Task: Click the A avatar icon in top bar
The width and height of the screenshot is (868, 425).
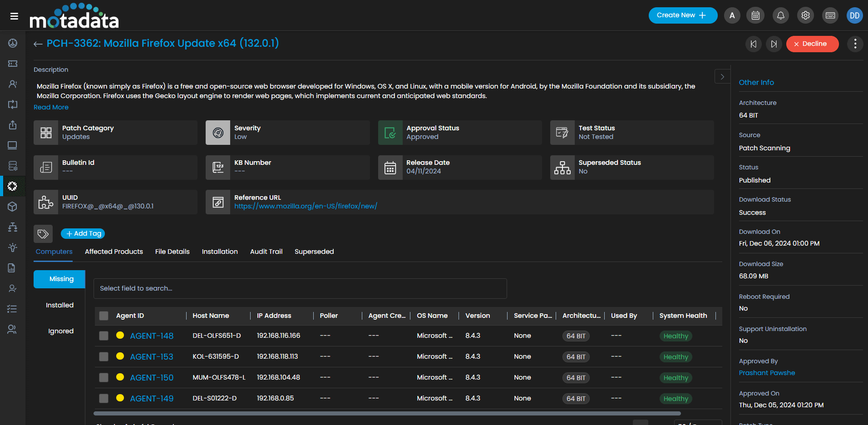Action: 732,15
